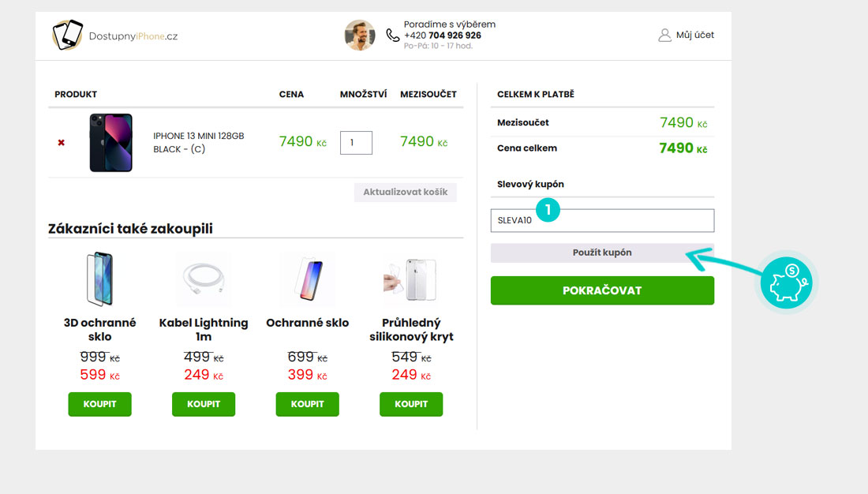
Task: Click the DostupnyiPhone.cz logo icon
Action: (68, 36)
